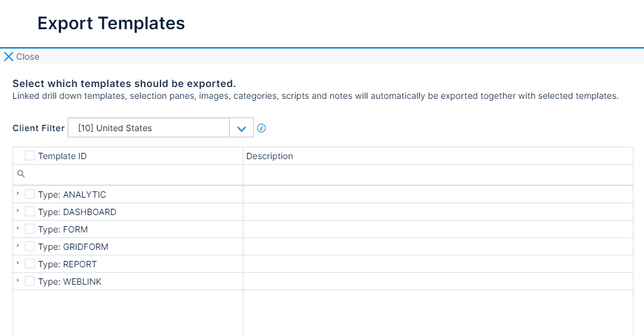The width and height of the screenshot is (644, 335).
Task: Click the Template ID search field
Action: point(132,175)
